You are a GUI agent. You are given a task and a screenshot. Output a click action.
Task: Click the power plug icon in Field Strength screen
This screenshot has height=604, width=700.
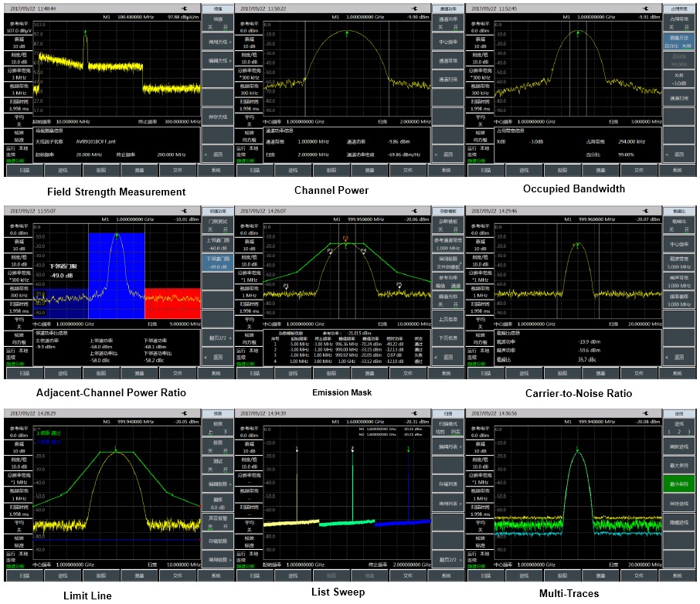(184, 8)
